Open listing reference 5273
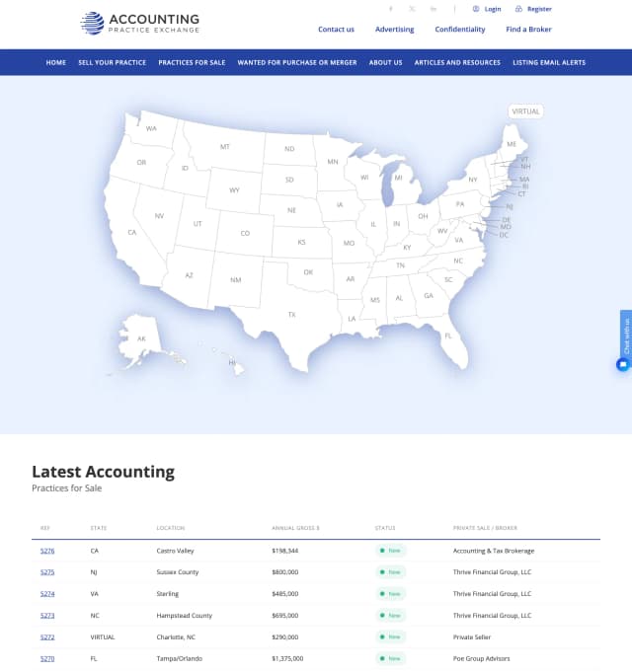This screenshot has height=672, width=632. pyautogui.click(x=47, y=616)
